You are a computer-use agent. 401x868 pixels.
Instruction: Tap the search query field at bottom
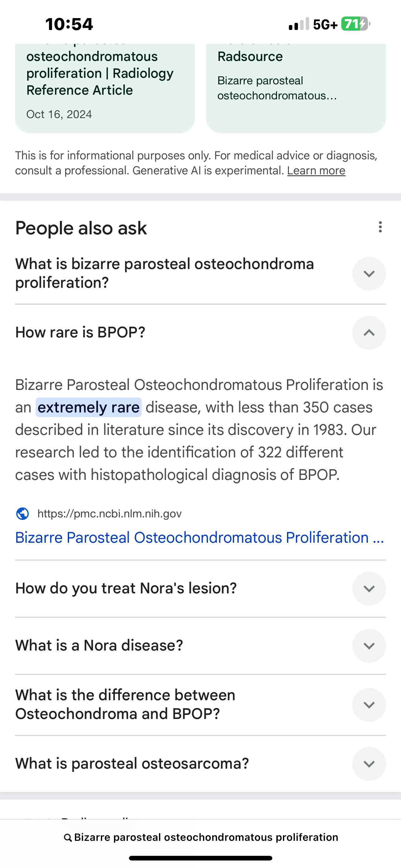[206, 837]
